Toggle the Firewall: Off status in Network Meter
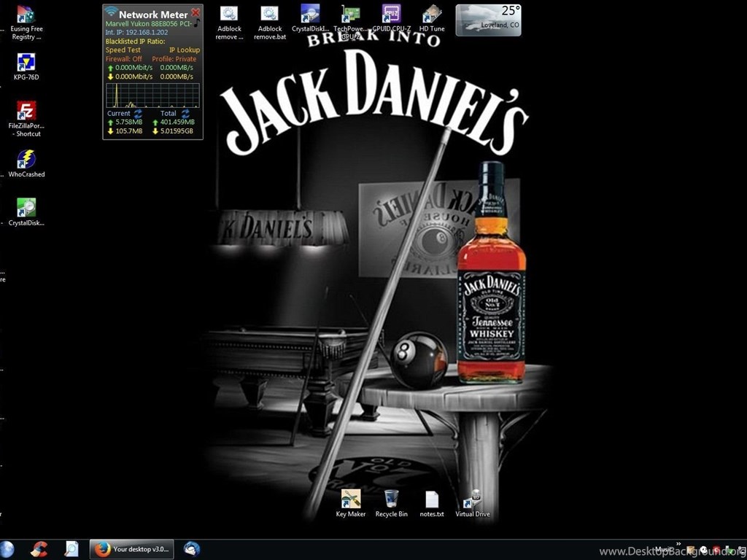The width and height of the screenshot is (747, 560). pos(124,59)
